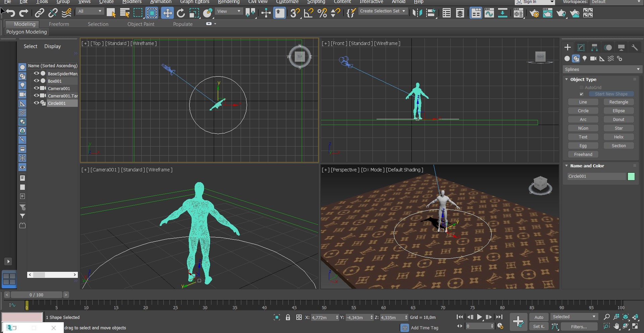644x333 pixels.
Task: Toggle the Percent Snap icon
Action: pyautogui.click(x=322, y=13)
